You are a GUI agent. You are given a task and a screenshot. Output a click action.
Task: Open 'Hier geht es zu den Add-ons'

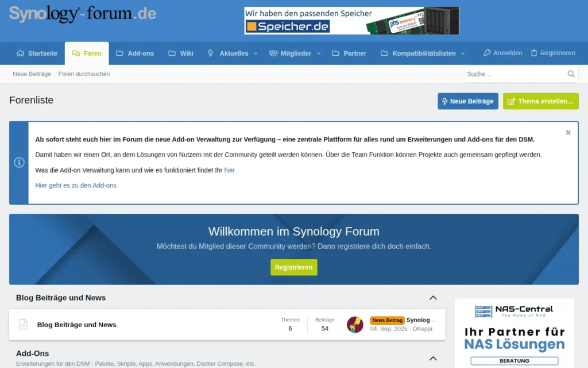pos(76,186)
